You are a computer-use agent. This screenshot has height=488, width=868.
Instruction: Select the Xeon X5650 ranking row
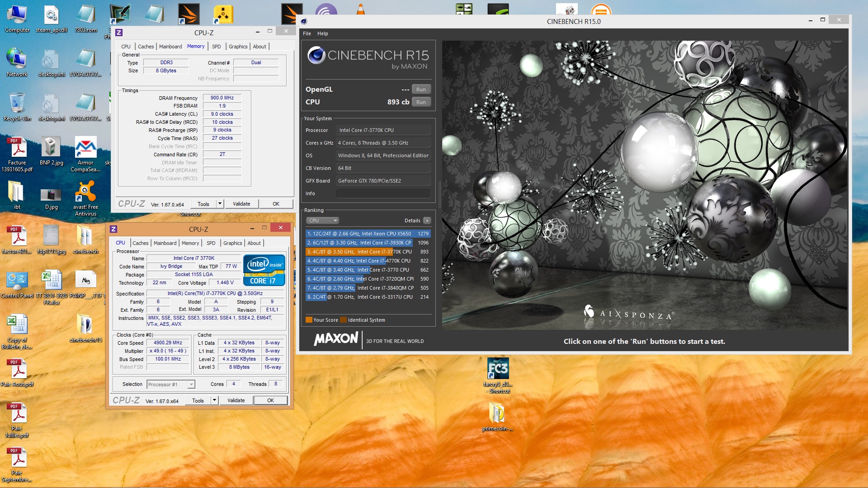click(368, 234)
